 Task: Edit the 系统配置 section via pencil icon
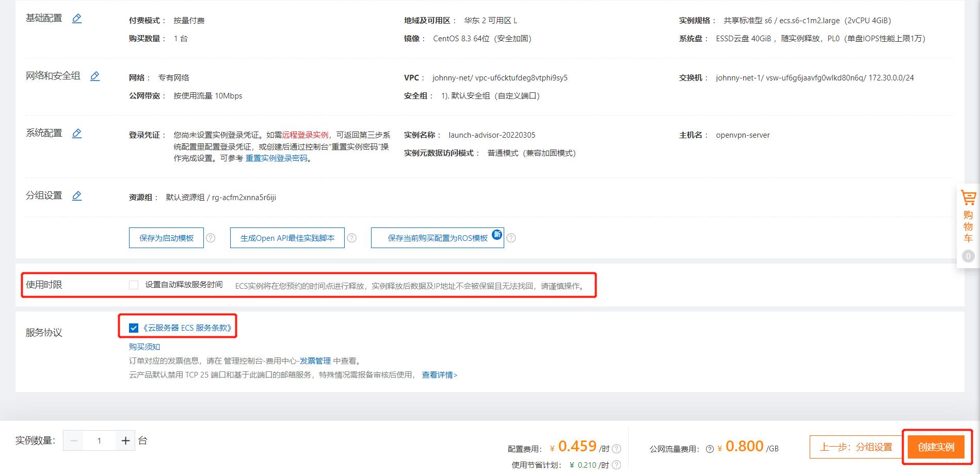tap(77, 134)
